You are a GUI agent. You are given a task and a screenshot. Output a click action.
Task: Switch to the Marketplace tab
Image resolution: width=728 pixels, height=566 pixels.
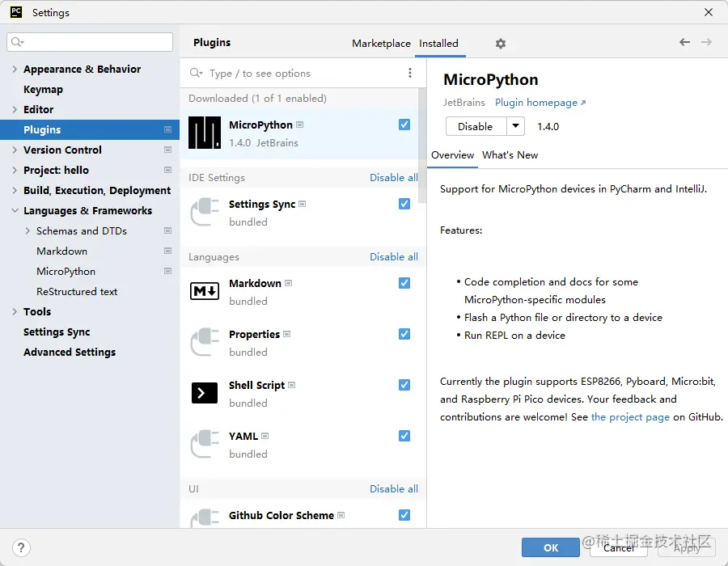(381, 44)
